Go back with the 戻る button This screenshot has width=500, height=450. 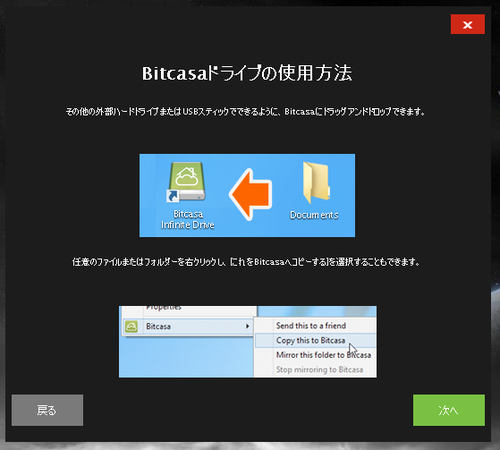(x=47, y=410)
